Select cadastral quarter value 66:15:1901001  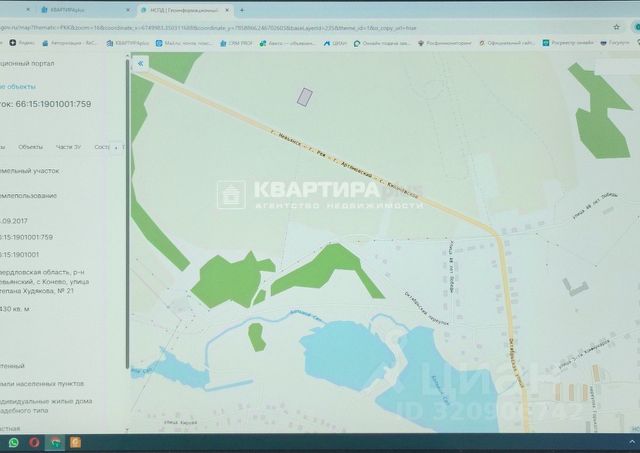click(20, 255)
